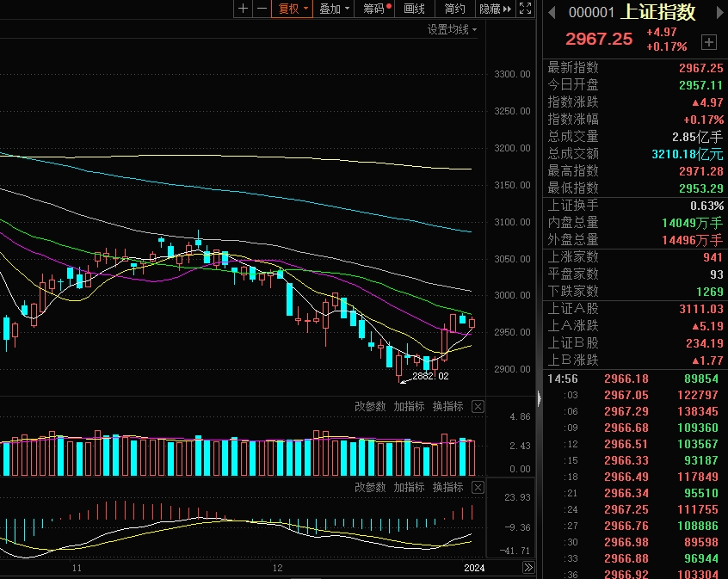
Task: Close the volume indicator panel
Action: 478,407
